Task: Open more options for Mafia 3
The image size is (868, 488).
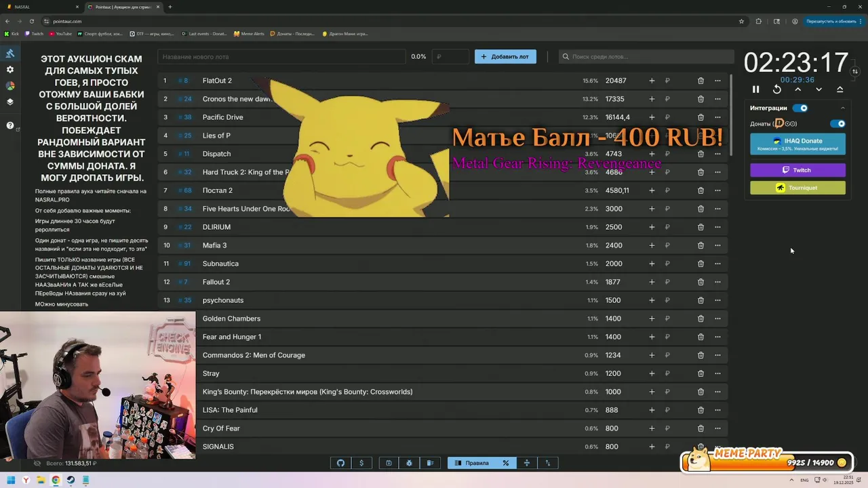Action: point(717,245)
